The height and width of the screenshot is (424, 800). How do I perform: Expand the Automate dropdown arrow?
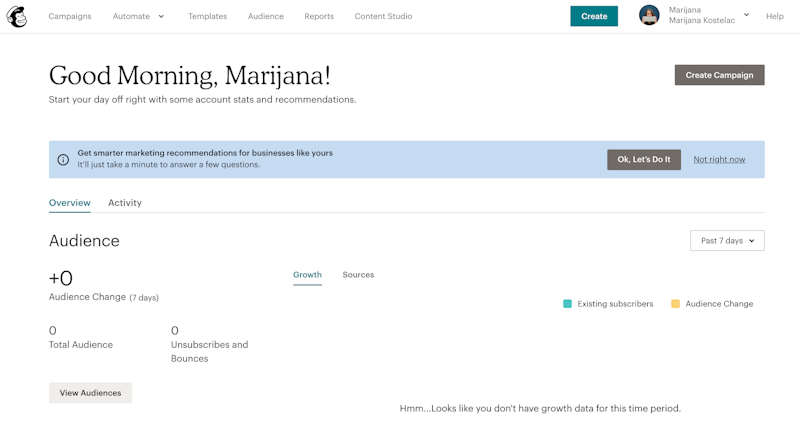click(161, 16)
